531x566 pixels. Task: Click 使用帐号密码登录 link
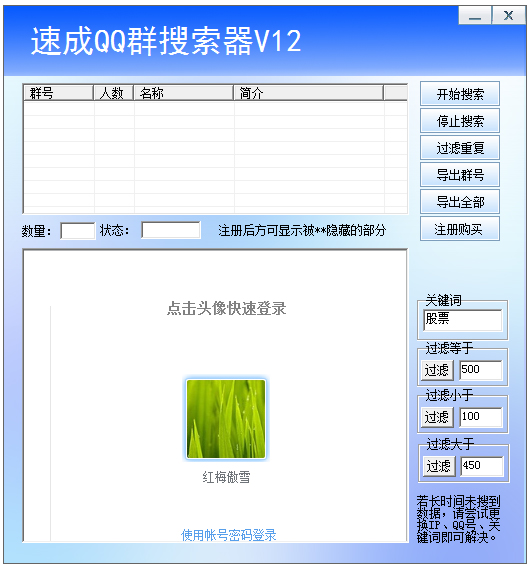(x=228, y=535)
